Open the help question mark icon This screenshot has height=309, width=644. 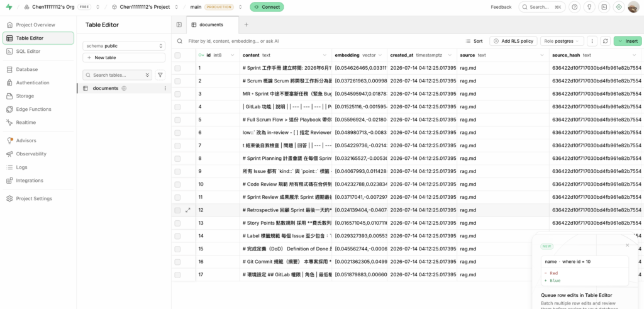574,7
